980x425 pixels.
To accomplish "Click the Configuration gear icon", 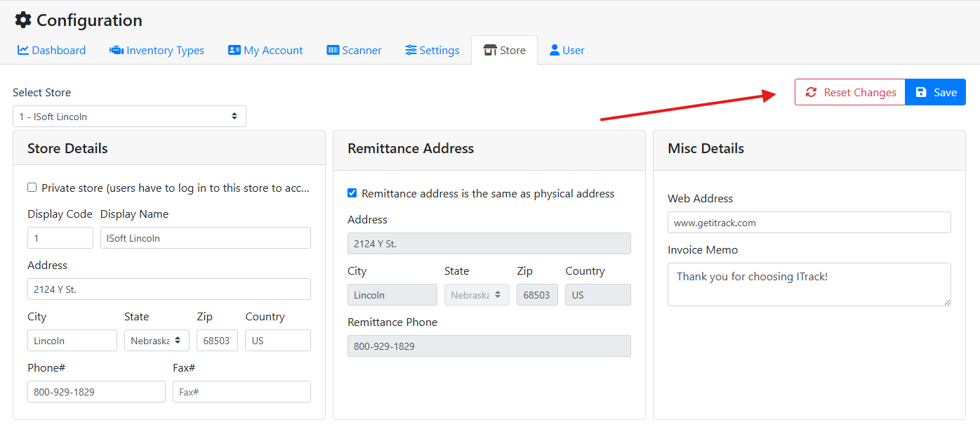I will click(23, 20).
